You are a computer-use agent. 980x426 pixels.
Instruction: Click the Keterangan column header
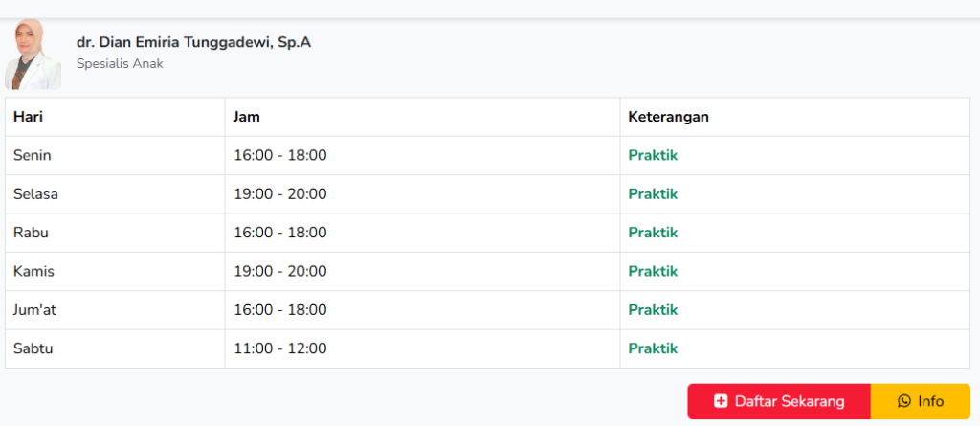[668, 117]
